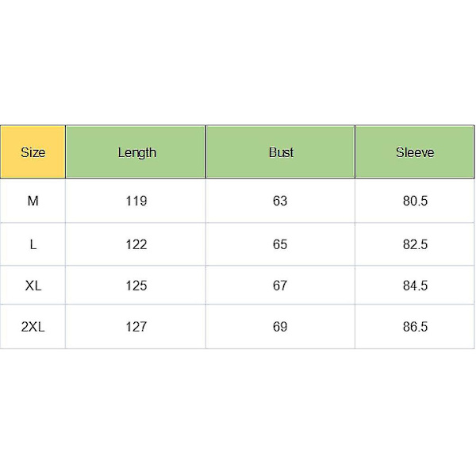Click the L size row label
The width and height of the screenshot is (476, 476).
point(33,244)
